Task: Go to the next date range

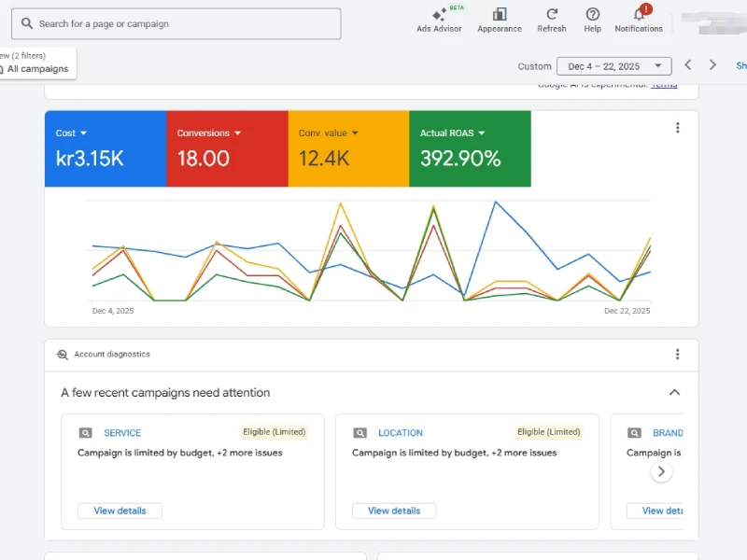Action: pyautogui.click(x=713, y=65)
